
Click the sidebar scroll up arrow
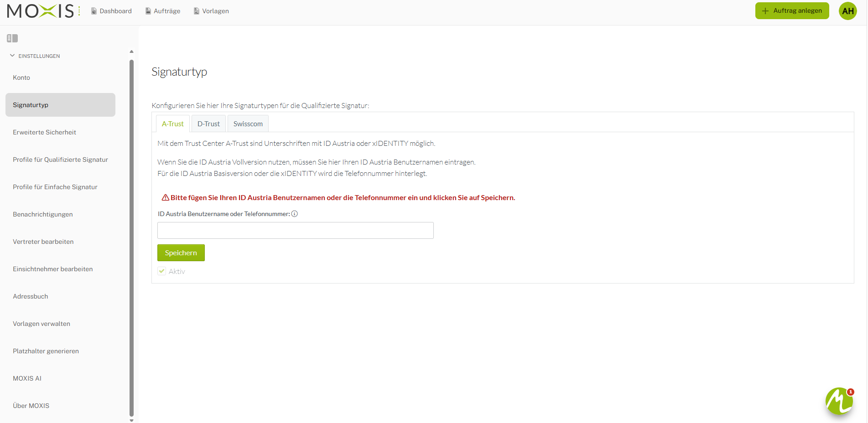point(131,52)
